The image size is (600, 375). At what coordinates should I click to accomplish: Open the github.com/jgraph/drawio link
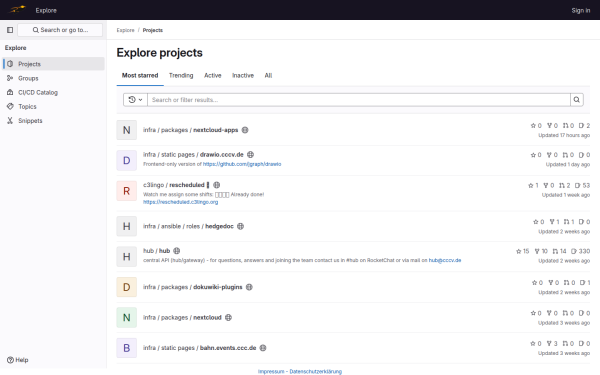click(x=242, y=164)
